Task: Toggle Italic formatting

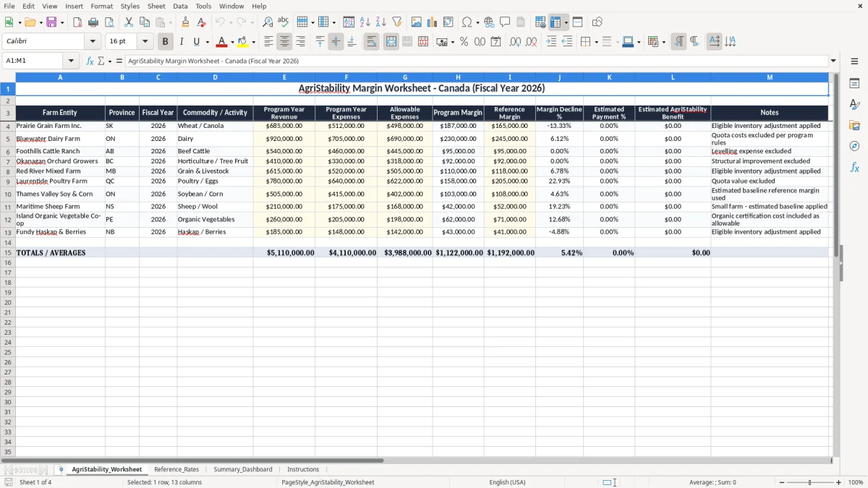Action: (181, 41)
